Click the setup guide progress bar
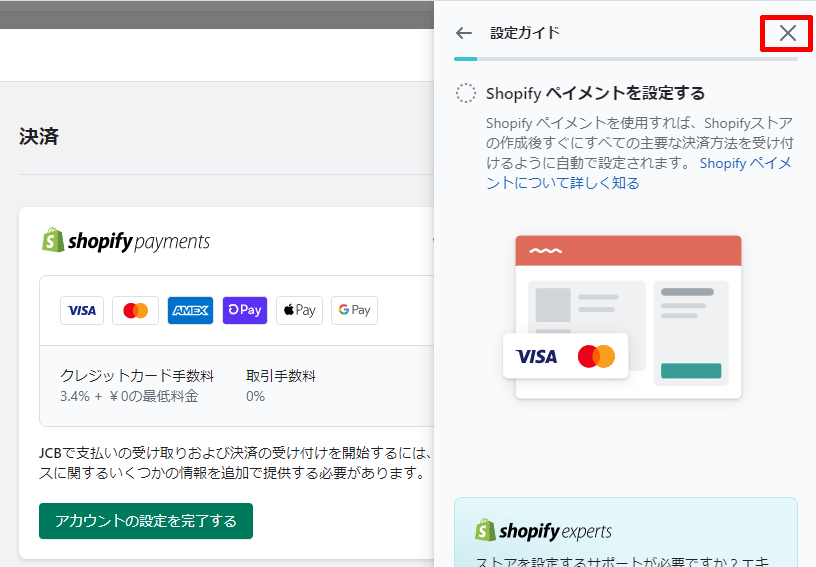The width and height of the screenshot is (816, 567). [x=626, y=59]
